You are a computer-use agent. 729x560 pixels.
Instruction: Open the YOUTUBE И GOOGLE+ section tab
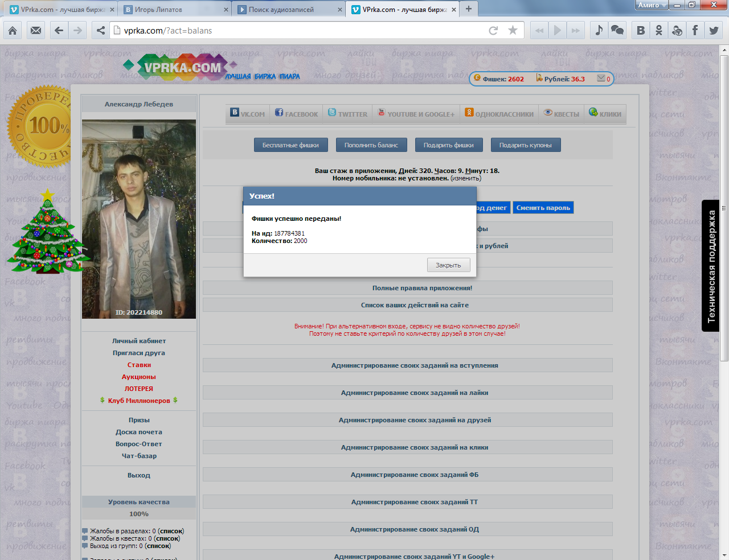[x=416, y=114]
